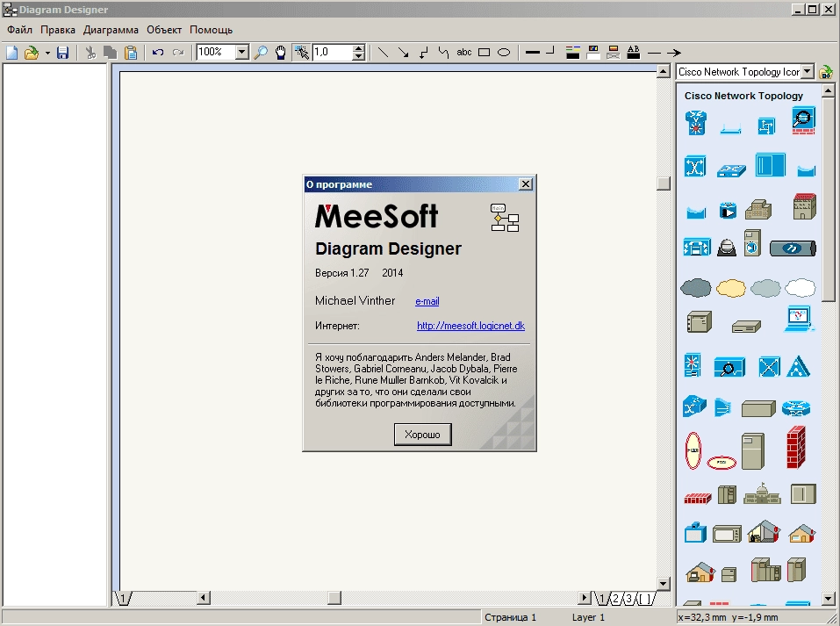Select the yellow cloud stencil
The image size is (840, 626).
[730, 288]
